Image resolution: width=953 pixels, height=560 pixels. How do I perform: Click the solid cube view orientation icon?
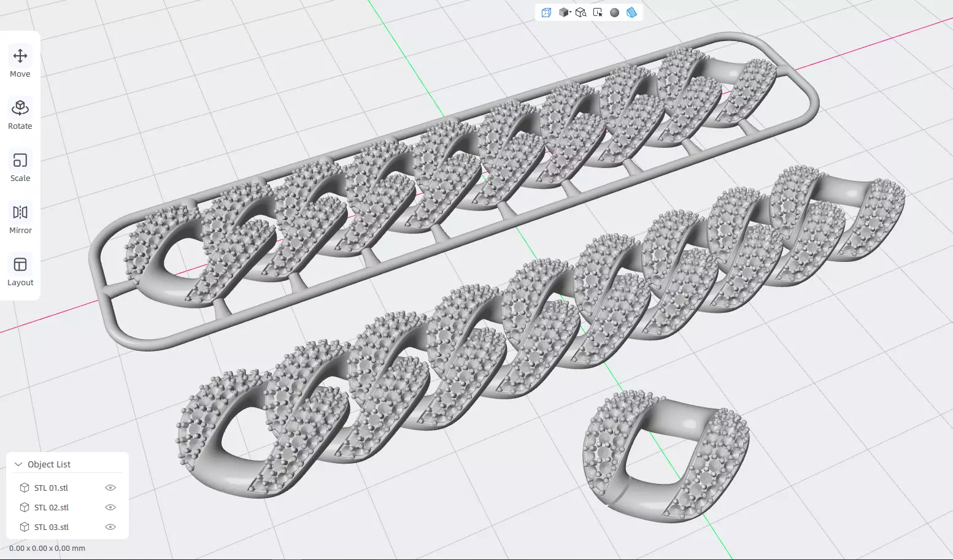pos(563,12)
